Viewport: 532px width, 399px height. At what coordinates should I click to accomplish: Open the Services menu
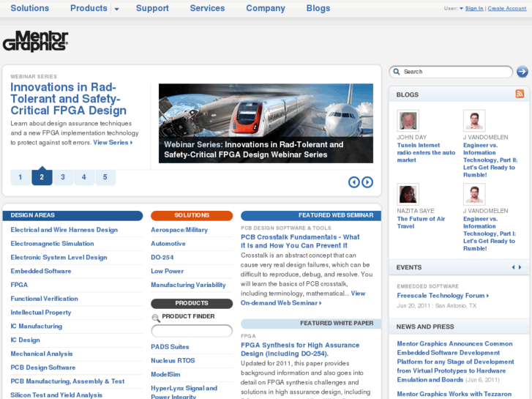point(207,8)
